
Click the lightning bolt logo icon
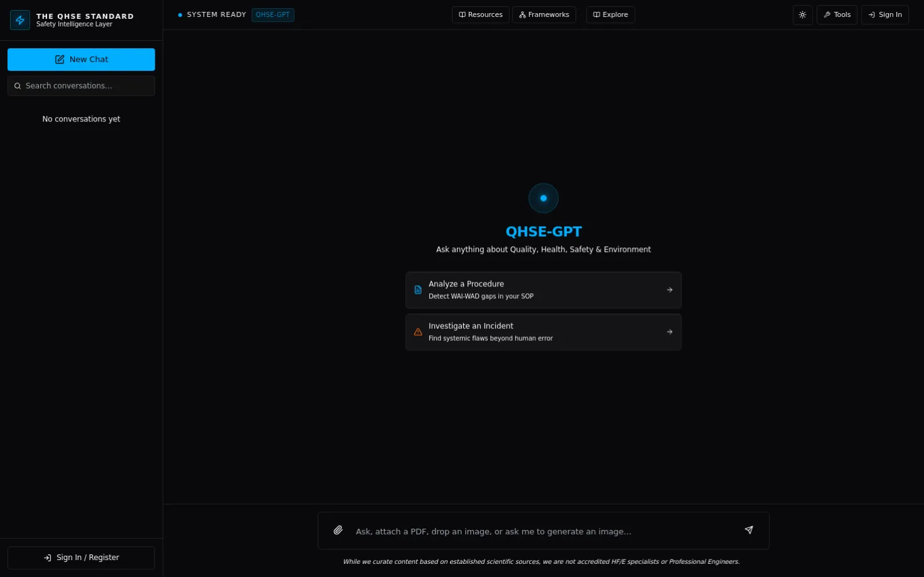[x=20, y=20]
